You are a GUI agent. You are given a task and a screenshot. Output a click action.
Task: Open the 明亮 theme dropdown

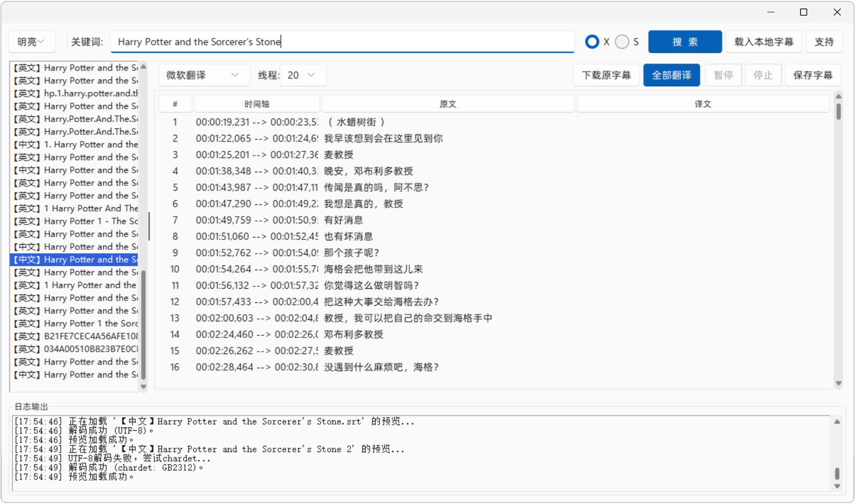[32, 42]
